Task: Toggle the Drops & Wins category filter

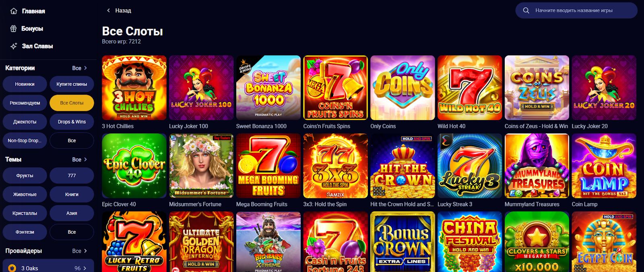Action: tap(72, 122)
